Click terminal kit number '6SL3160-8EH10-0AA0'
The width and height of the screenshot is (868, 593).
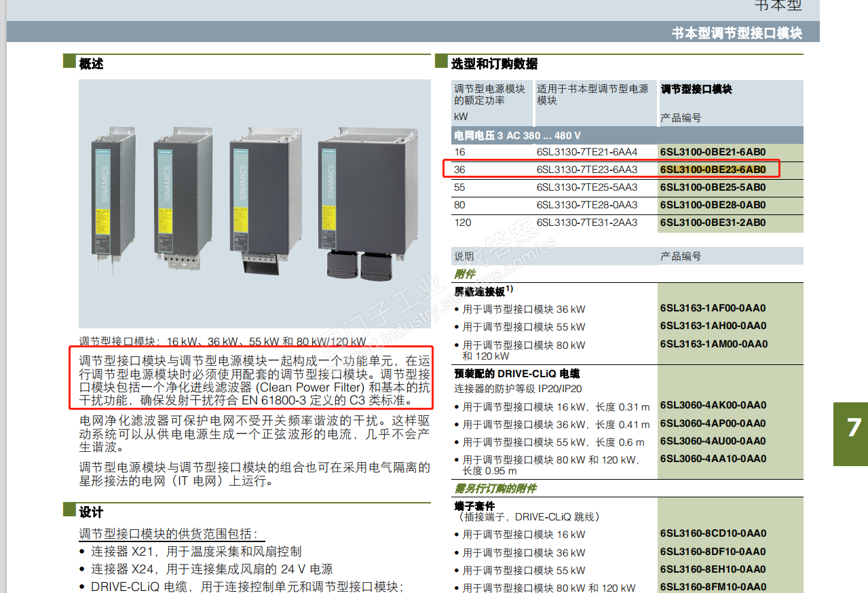[x=713, y=569]
